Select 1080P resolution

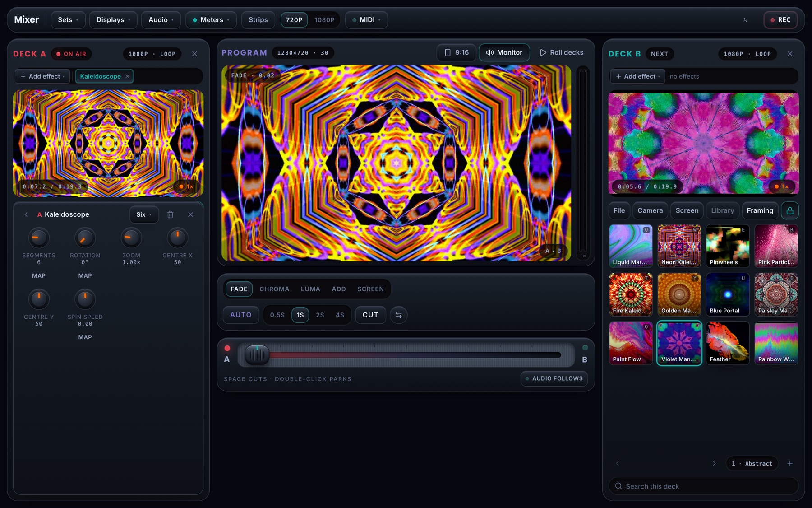pos(324,20)
